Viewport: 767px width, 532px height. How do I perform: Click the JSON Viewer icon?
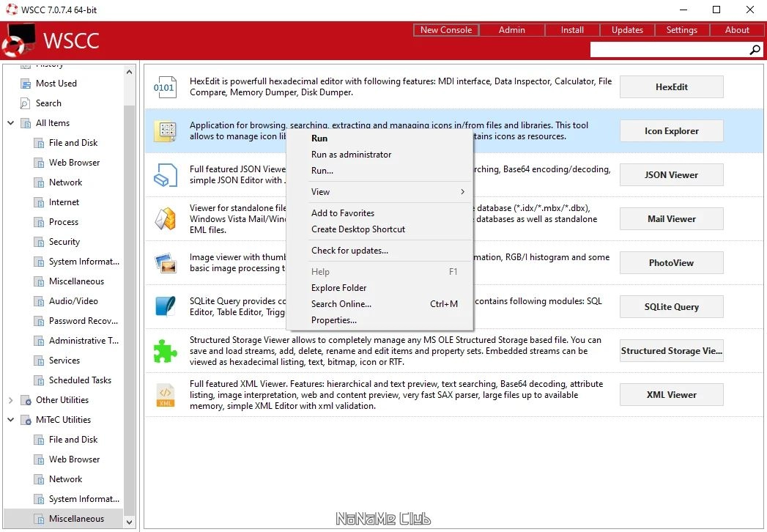166,174
